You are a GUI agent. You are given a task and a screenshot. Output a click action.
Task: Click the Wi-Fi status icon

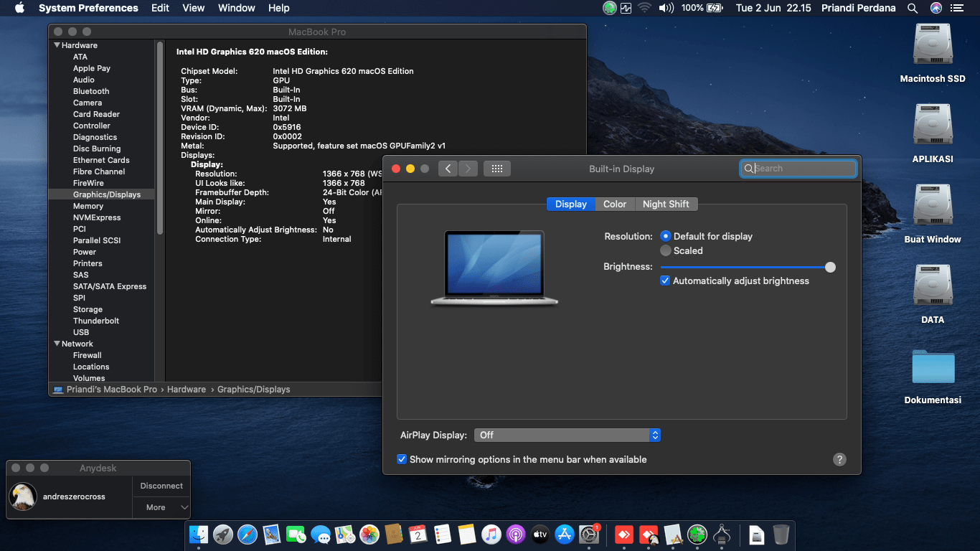click(x=644, y=8)
